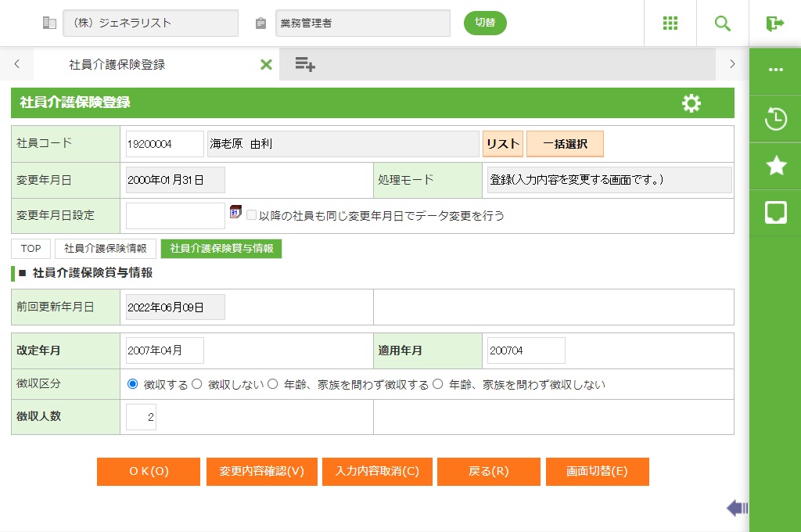Image resolution: width=801 pixels, height=532 pixels.
Task: Open the inbox tray icon in sidebar
Action: click(775, 212)
